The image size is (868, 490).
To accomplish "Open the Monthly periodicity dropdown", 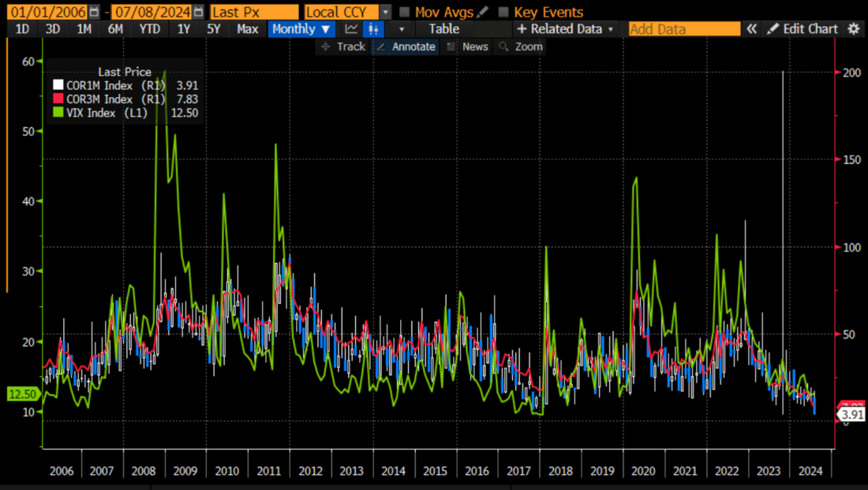I will 301,28.
